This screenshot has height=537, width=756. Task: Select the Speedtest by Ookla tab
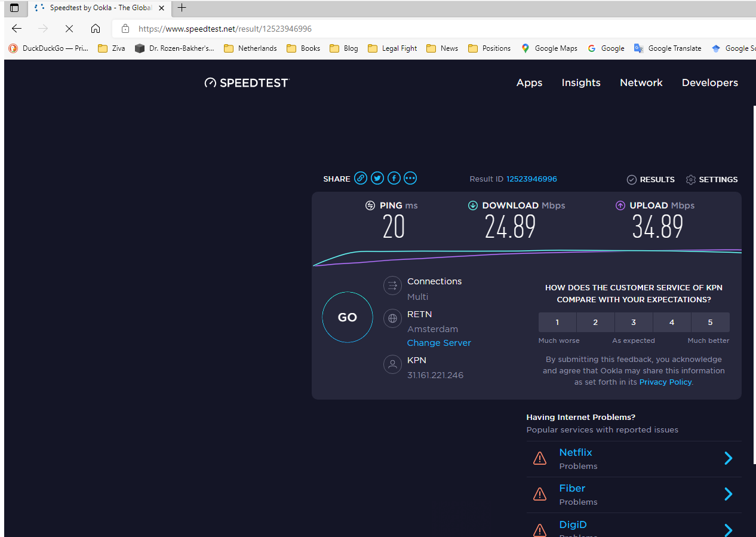99,8
